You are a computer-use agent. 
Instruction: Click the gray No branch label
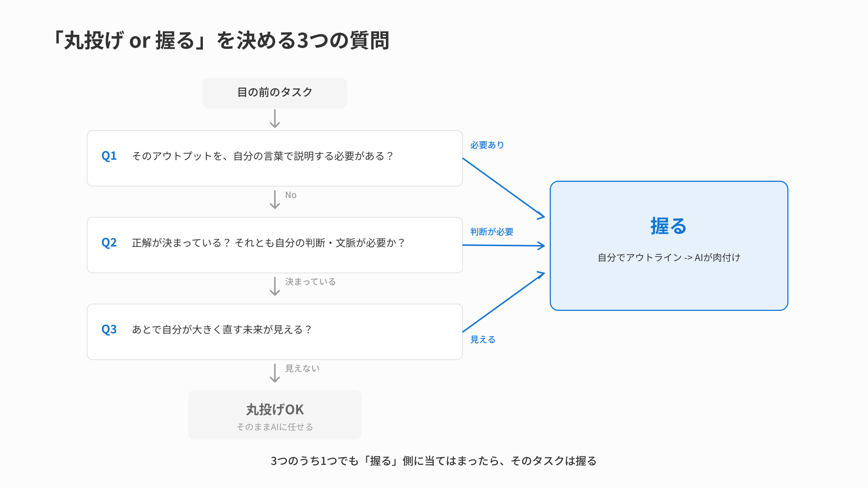pos(291,195)
